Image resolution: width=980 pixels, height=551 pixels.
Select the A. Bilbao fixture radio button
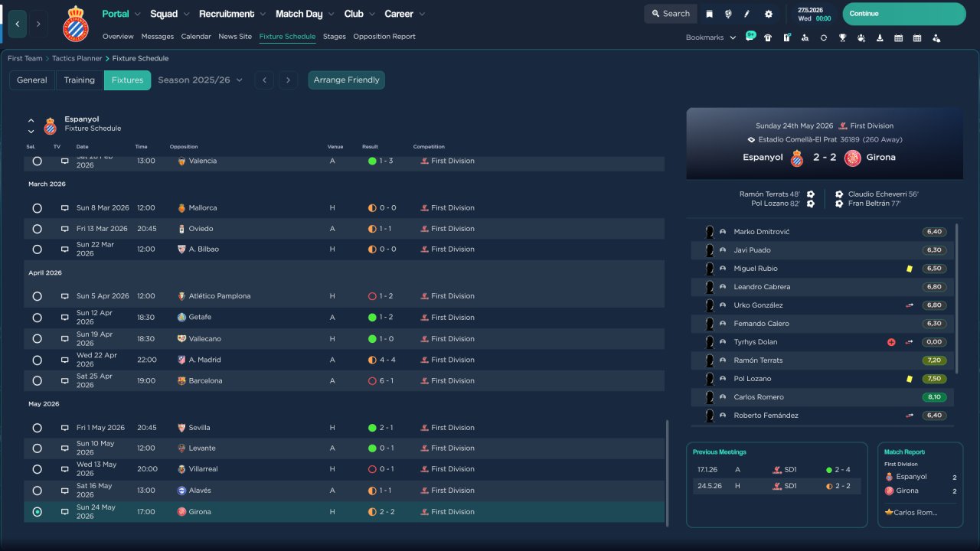click(37, 249)
